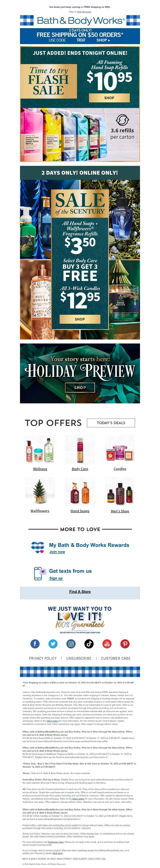
Task: Click the Join now rewards link
Action: pyautogui.click(x=57, y=552)
